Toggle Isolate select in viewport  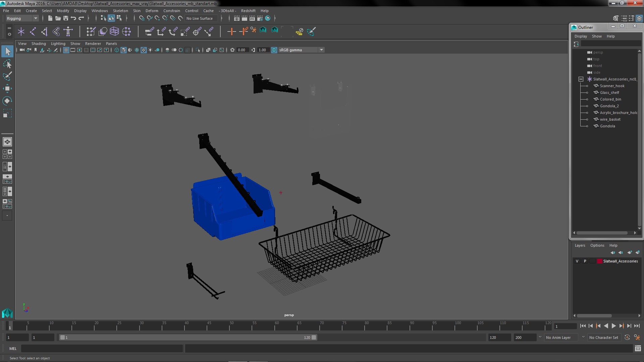coord(198,50)
